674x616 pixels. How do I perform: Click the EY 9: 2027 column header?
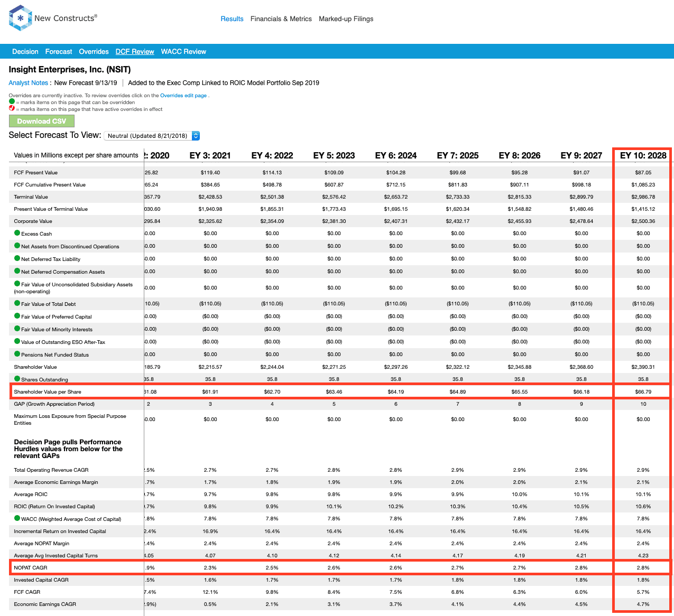pos(581,155)
